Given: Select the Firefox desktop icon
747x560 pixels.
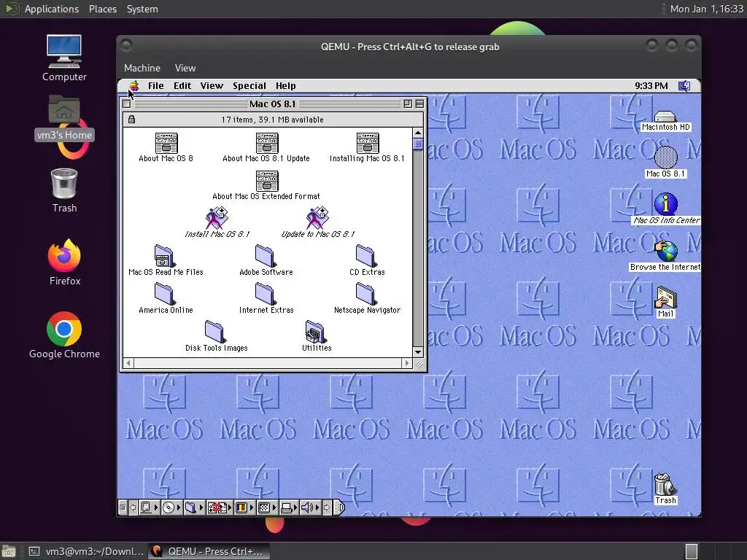Looking at the screenshot, I should click(x=64, y=262).
